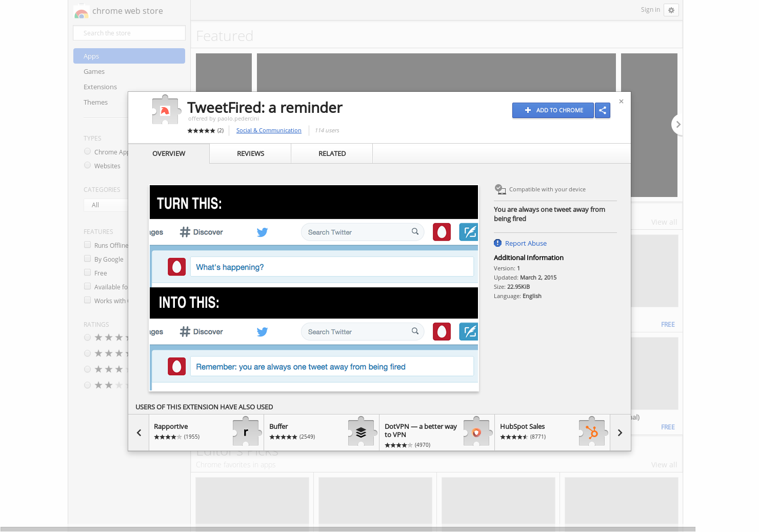Switch to the Overview tab
The width and height of the screenshot is (759, 532).
169,153
